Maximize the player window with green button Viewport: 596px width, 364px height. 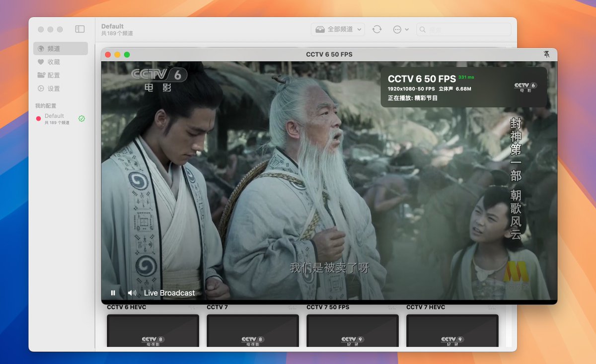tap(127, 55)
